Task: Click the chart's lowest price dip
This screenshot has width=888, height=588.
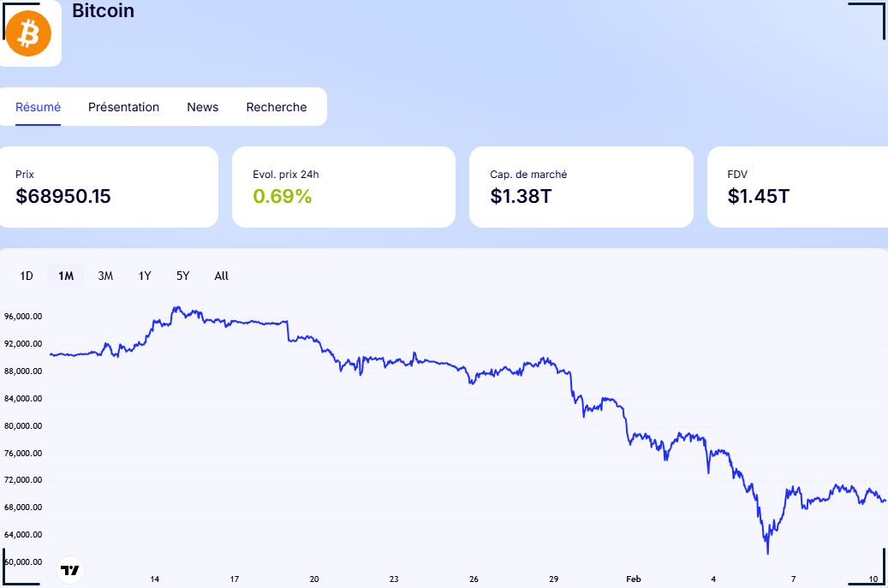Action: pyautogui.click(x=767, y=552)
